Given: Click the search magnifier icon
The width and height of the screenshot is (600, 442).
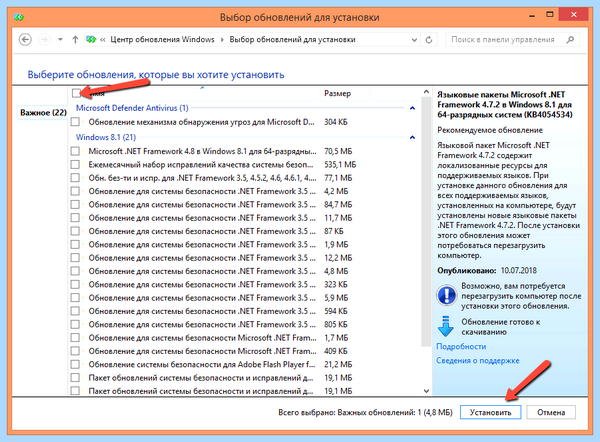Looking at the screenshot, I should (570, 39).
